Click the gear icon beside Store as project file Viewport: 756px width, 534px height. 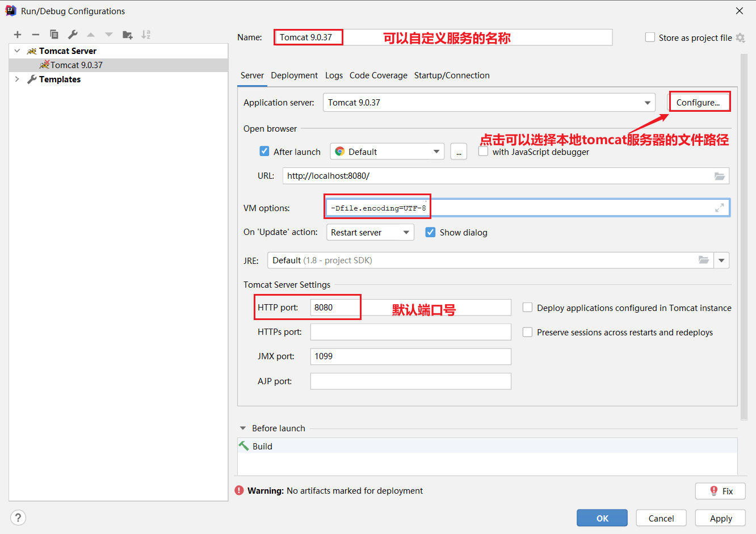coord(740,37)
